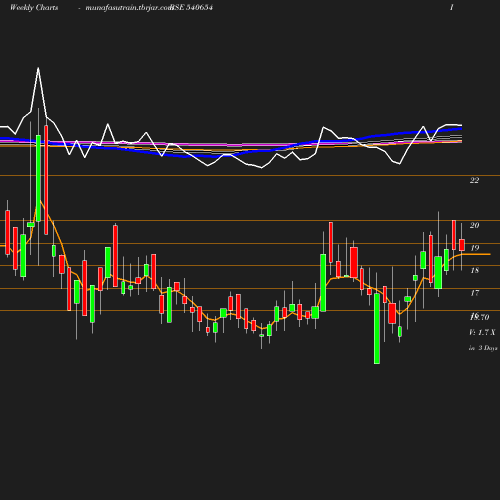Click the 'V: 1.7 X' volume text

pos(482,332)
